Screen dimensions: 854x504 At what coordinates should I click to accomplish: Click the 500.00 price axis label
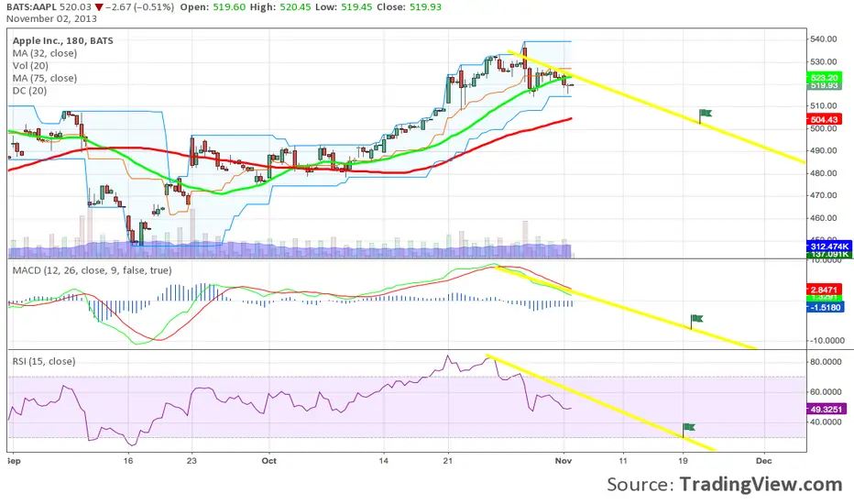coord(824,128)
